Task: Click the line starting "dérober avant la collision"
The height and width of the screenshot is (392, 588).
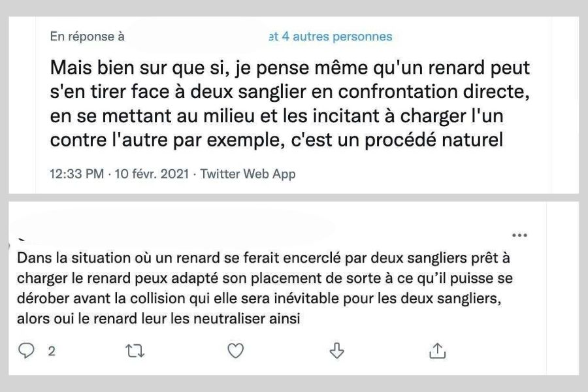Action: click(x=262, y=299)
